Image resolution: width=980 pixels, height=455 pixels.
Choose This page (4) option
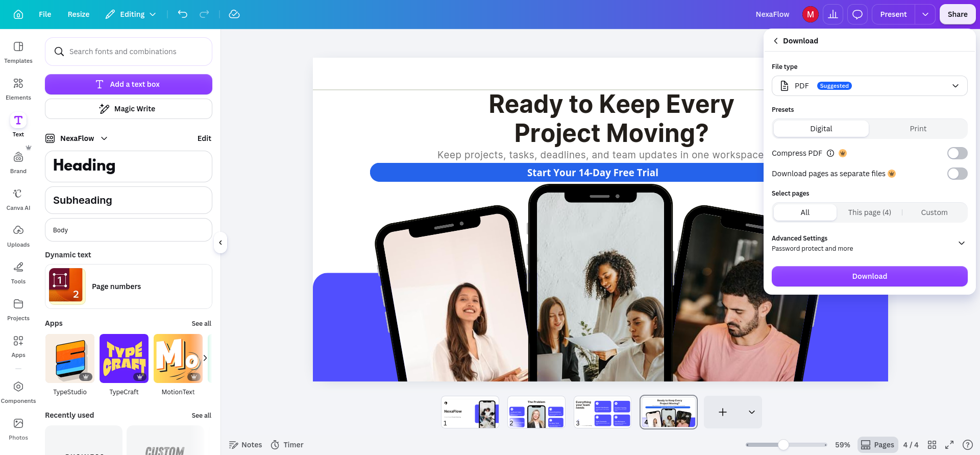coord(869,212)
